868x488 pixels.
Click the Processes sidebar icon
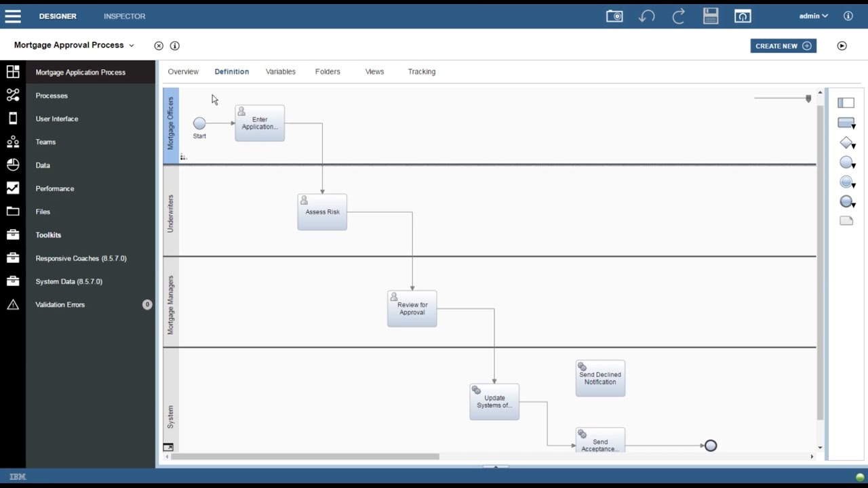coord(13,96)
